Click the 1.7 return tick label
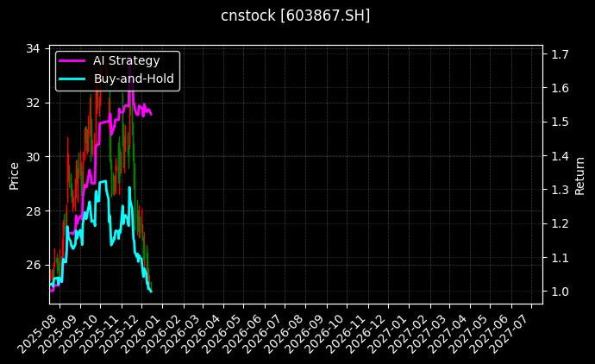The width and height of the screenshot is (595, 364). (560, 54)
